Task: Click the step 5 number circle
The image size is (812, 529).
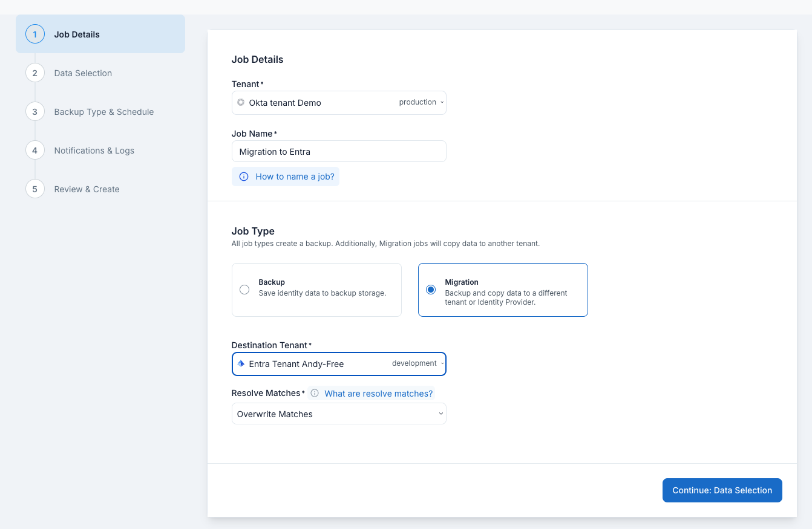Action: tap(35, 189)
